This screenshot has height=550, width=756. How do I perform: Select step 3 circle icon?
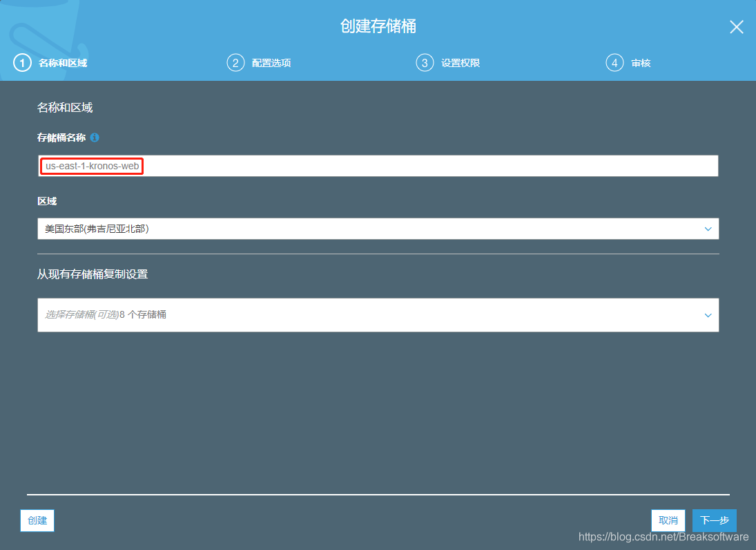(x=425, y=63)
